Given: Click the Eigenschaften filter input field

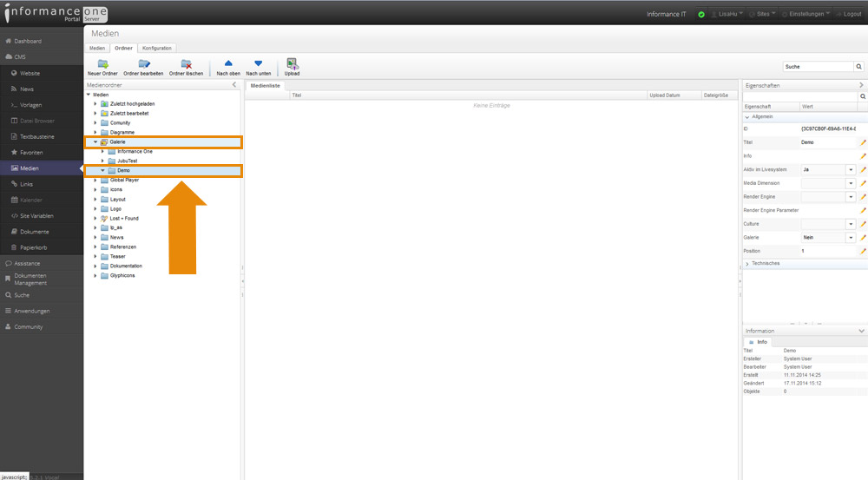Looking at the screenshot, I should click(800, 96).
